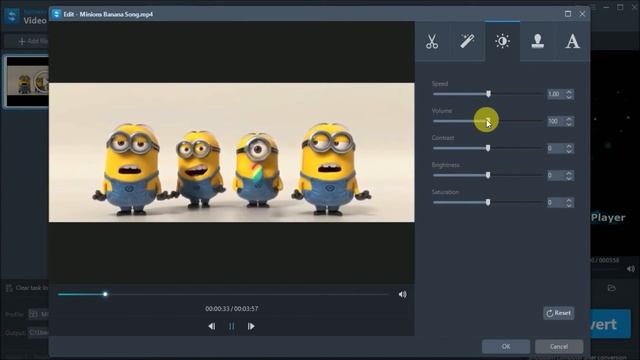Viewport: 640px width, 360px height.
Task: Open the Effects magic wand tab
Action: (467, 41)
